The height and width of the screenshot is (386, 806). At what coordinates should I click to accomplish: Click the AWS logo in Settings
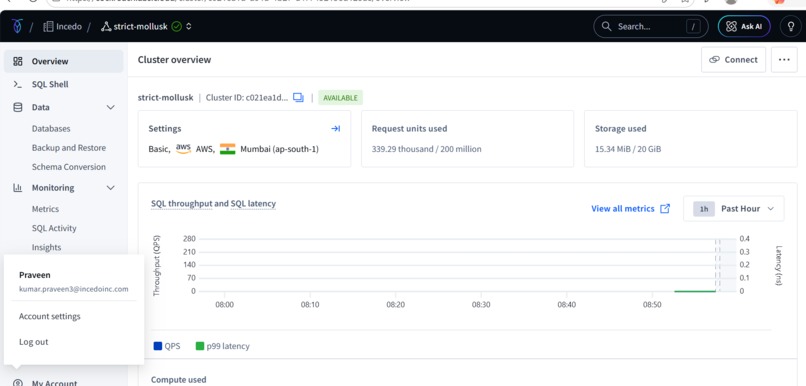pyautogui.click(x=184, y=149)
